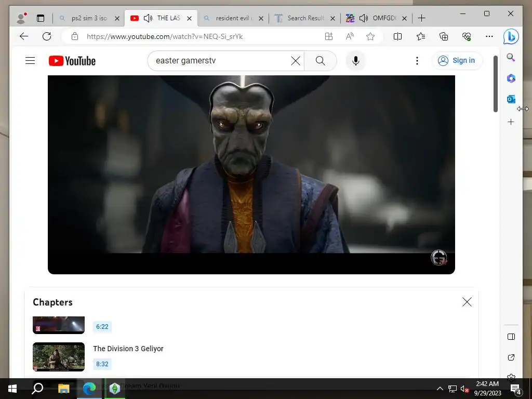Submit search with magnifier button
Image resolution: width=532 pixels, height=399 pixels.
(320, 61)
